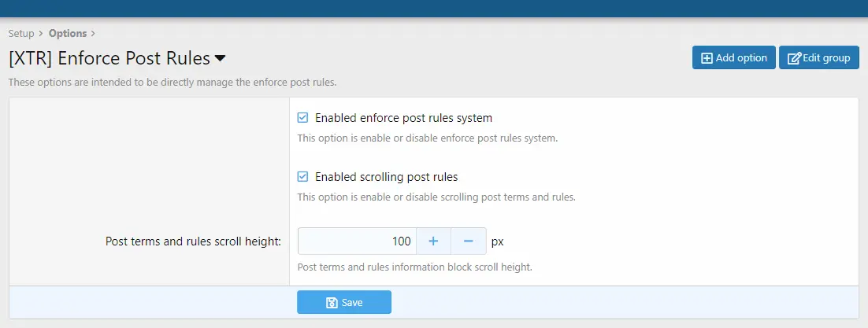Uncheck the scrolling post rules checkbox
Image resolution: width=868 pixels, height=328 pixels.
pos(302,176)
